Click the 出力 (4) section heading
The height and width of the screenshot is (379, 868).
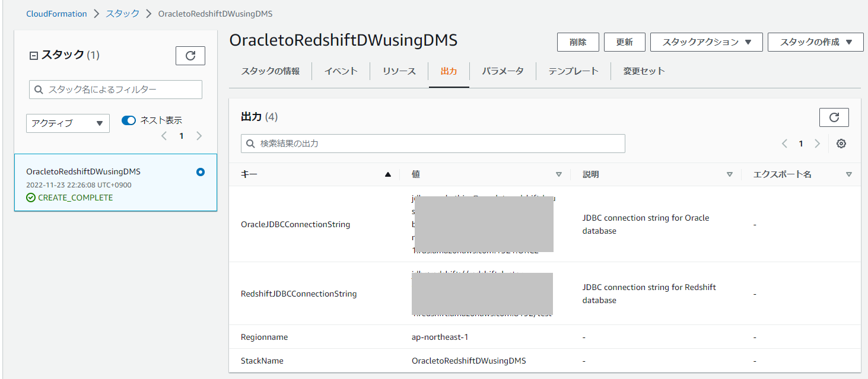coord(259,117)
